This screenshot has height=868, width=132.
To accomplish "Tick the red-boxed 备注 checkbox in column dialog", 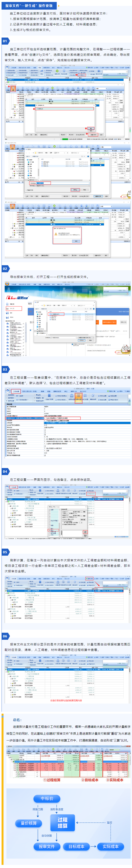I will coord(51,530).
